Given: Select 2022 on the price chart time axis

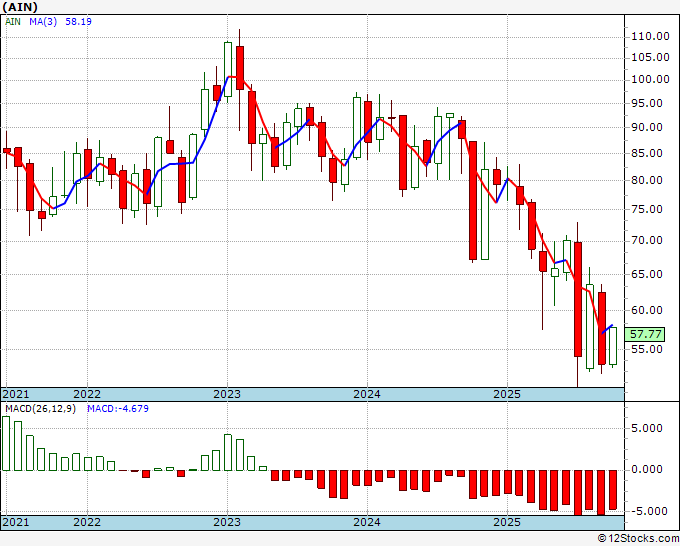Looking at the screenshot, I should click(x=87, y=394).
